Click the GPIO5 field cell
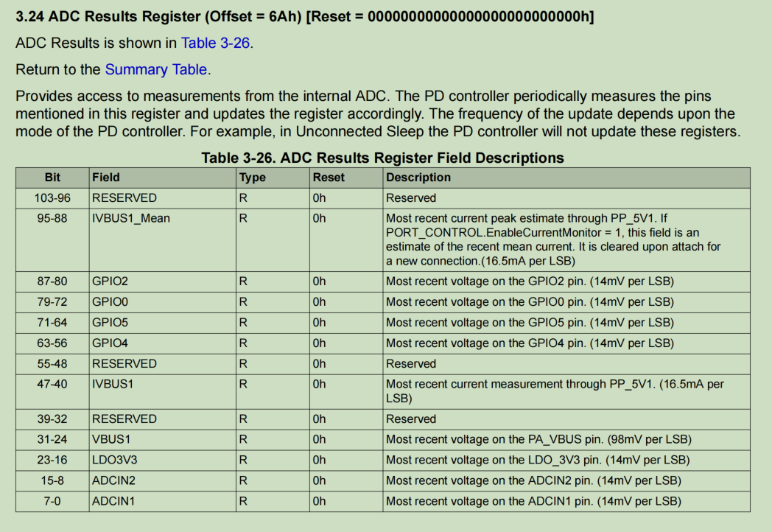The image size is (772, 532). (x=163, y=323)
